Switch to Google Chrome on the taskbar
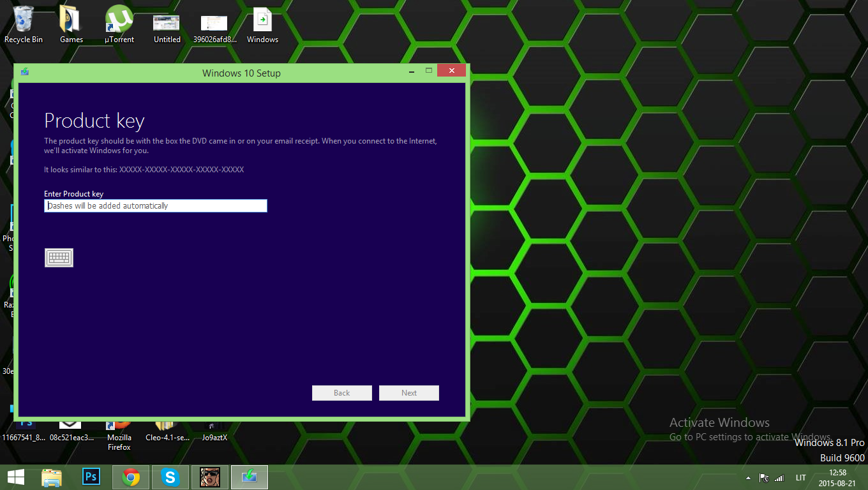This screenshot has height=490, width=868. click(x=131, y=477)
